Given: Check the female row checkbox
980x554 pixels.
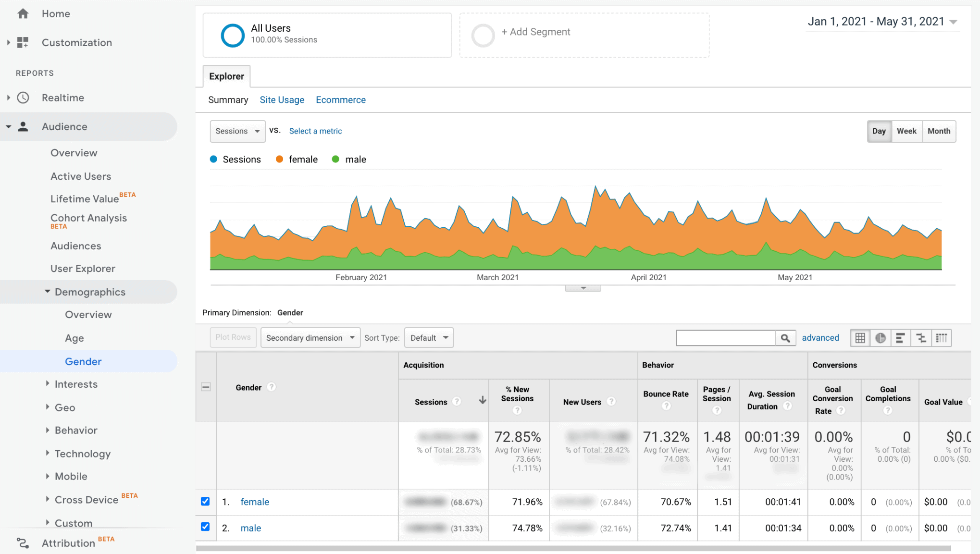Looking at the screenshot, I should 205,501.
